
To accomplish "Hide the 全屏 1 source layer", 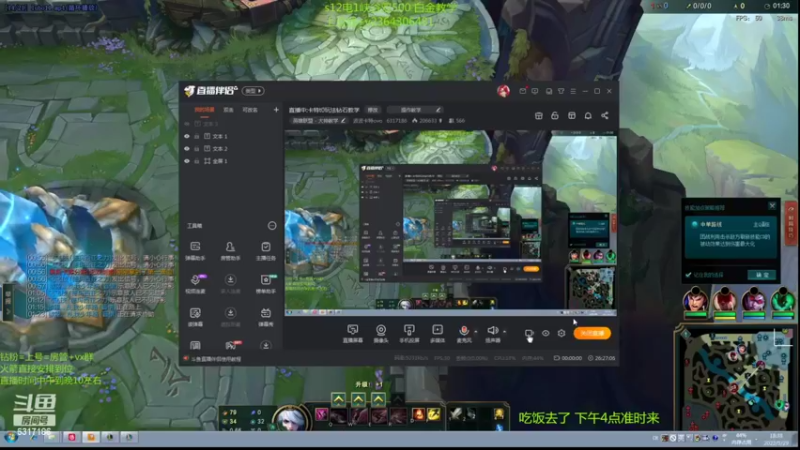I will 187,161.
